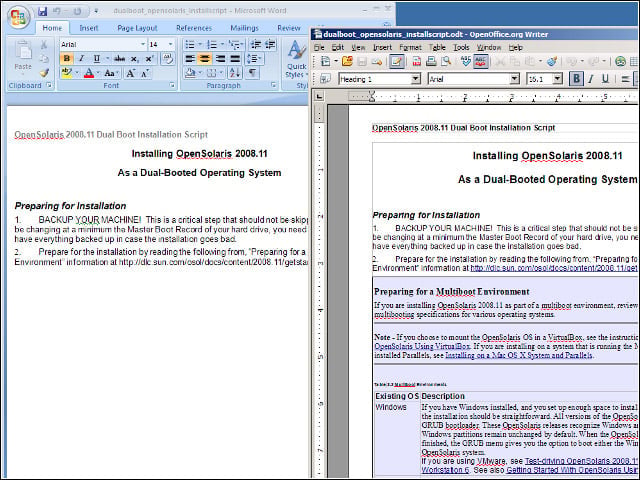
Task: Open the Format menu in Writer
Action: (x=410, y=47)
